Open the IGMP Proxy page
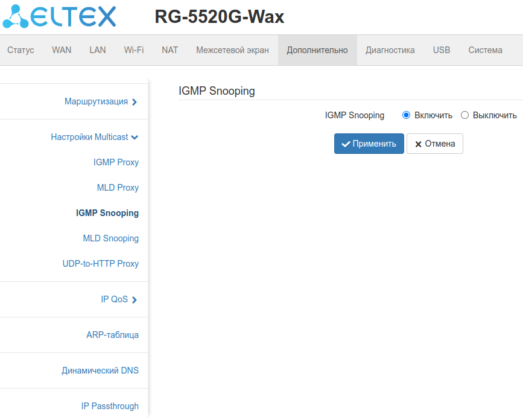The height and width of the screenshot is (420, 523). (x=116, y=162)
